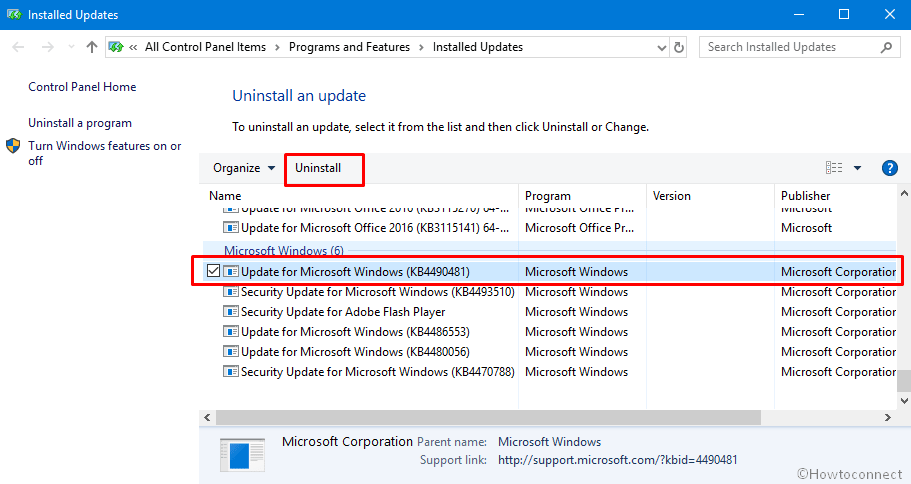Open Control Panel Home link
This screenshot has height=484, width=911.
[82, 87]
